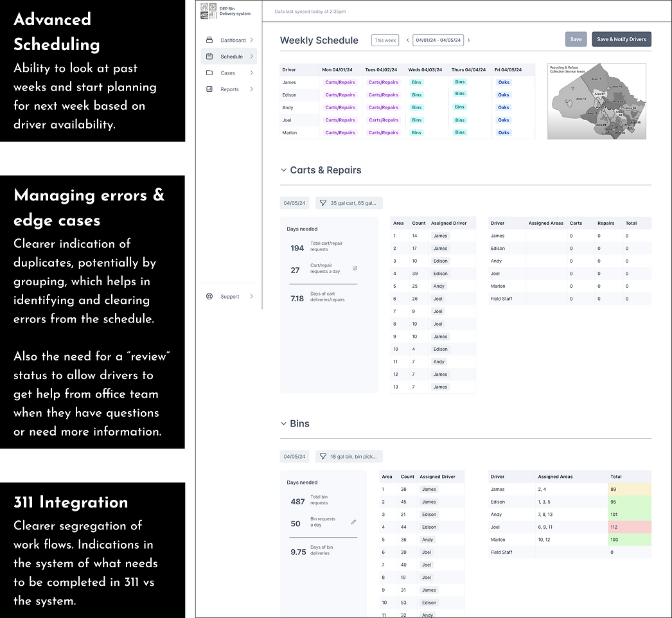Click the Cases folder icon

point(209,73)
